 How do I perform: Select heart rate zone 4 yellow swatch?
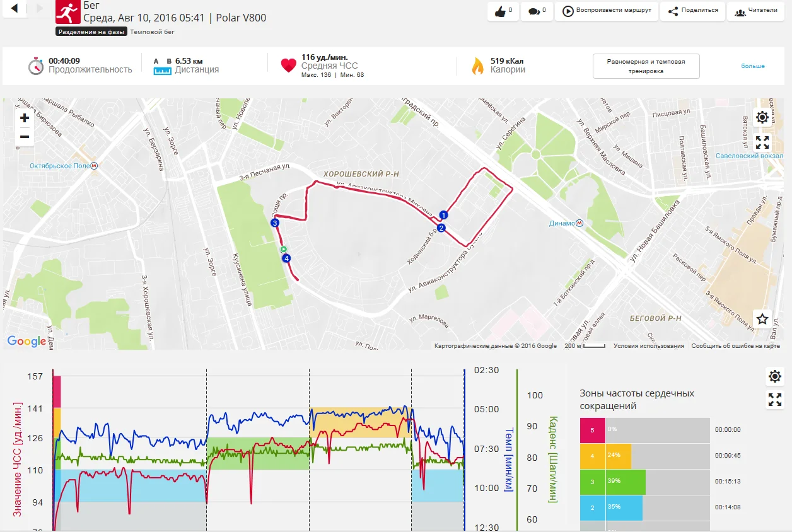(592, 456)
